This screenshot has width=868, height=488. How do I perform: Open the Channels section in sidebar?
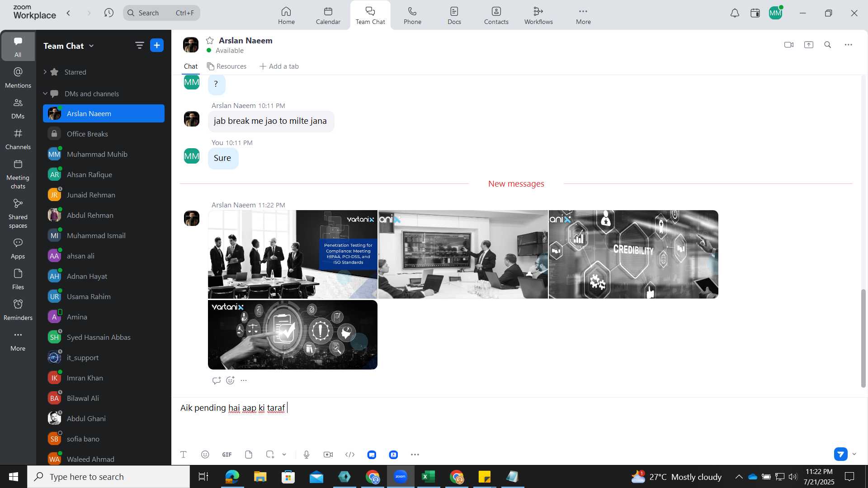point(18,139)
